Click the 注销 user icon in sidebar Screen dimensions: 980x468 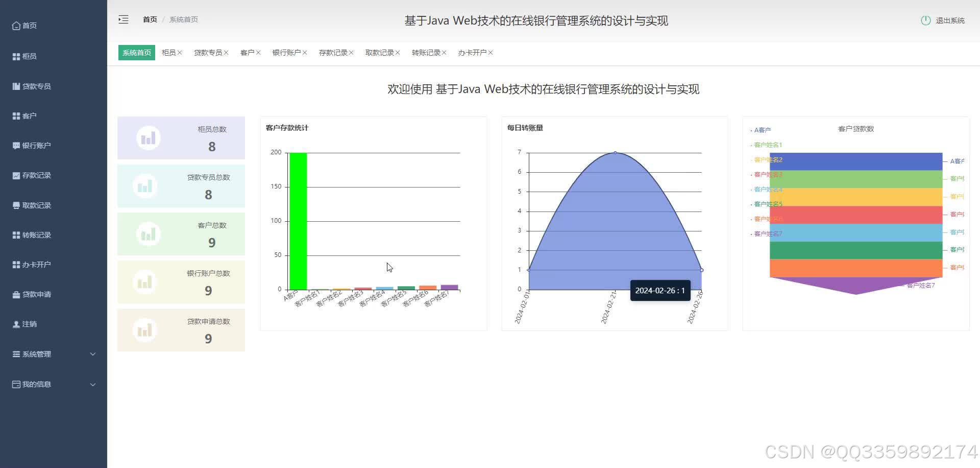coord(16,324)
